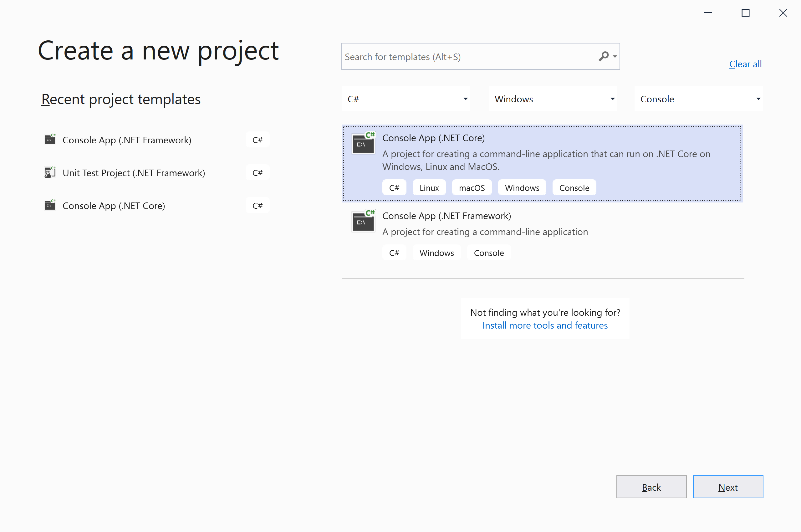The width and height of the screenshot is (801, 532).
Task: Open the C# language filter dropdown
Action: coord(406,99)
